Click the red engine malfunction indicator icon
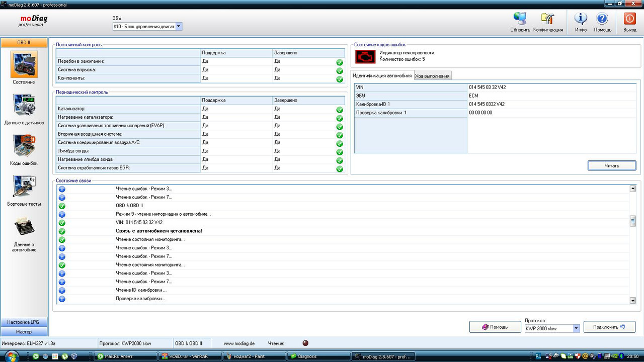This screenshot has width=644, height=362. (365, 56)
